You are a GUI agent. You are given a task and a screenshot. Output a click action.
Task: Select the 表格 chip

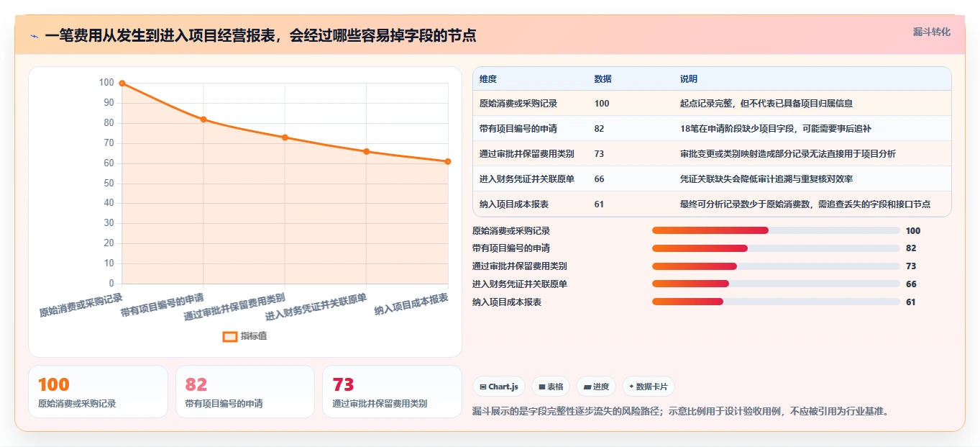pos(550,387)
